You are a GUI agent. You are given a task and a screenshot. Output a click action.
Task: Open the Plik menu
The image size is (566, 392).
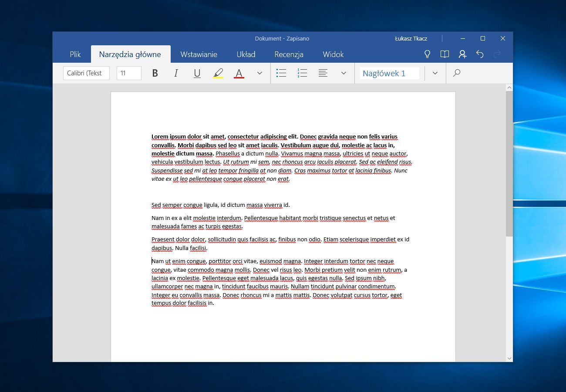75,54
